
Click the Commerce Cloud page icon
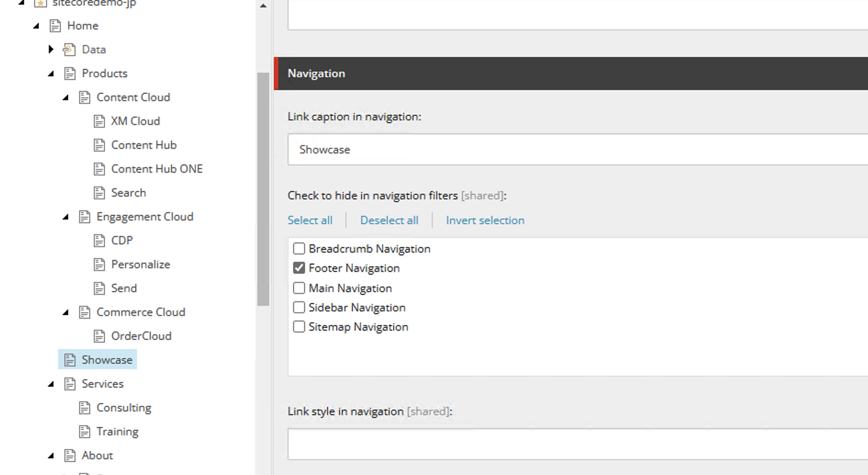85,312
